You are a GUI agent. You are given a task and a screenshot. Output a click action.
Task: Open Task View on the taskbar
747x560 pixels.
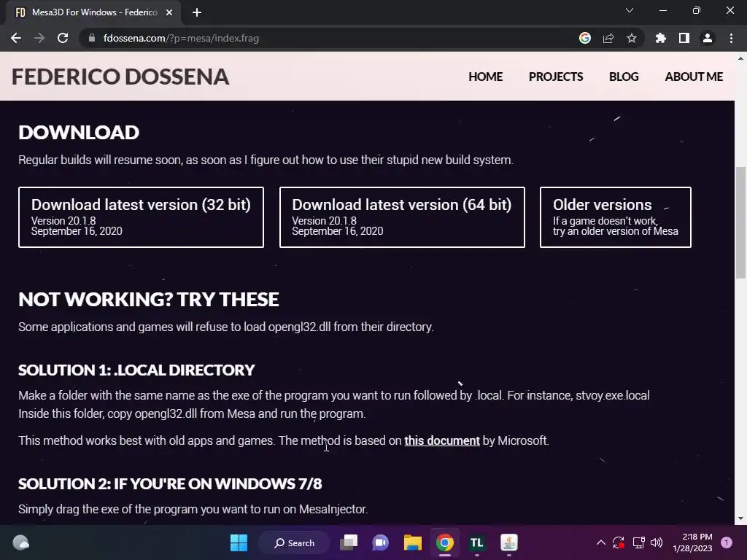[x=349, y=542]
